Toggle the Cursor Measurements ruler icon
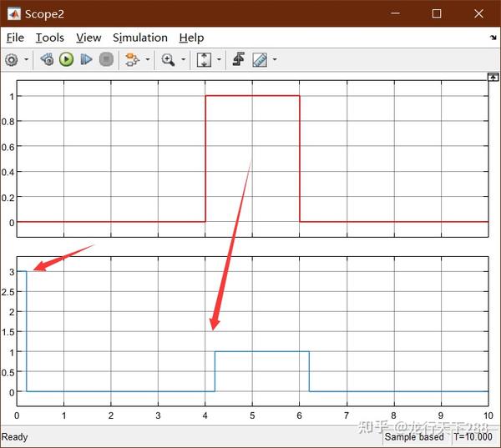Screen dimensions: 501x448 pyautogui.click(x=260, y=60)
